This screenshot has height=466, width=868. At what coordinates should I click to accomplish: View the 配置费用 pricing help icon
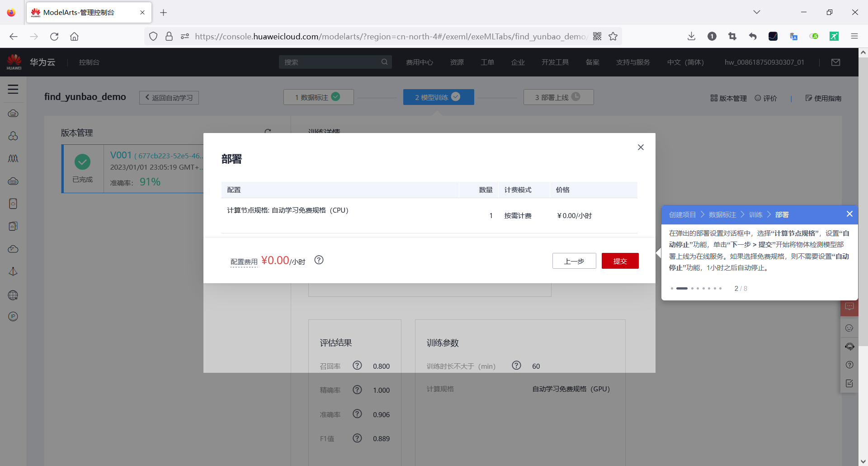coord(319,260)
